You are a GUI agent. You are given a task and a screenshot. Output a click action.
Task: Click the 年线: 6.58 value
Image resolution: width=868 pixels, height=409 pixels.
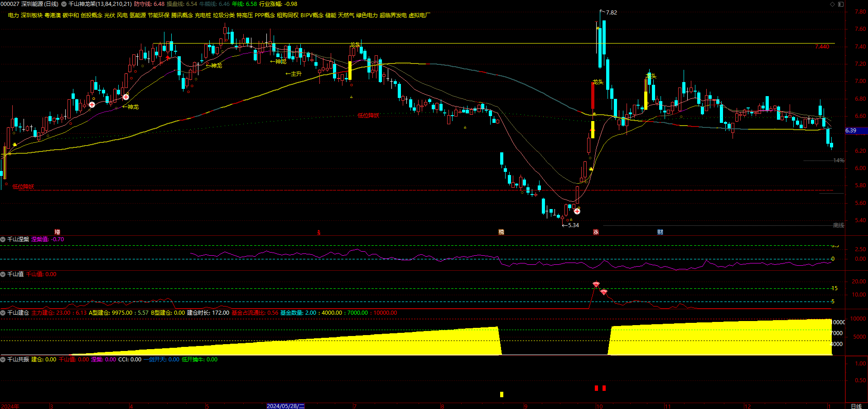click(244, 4)
